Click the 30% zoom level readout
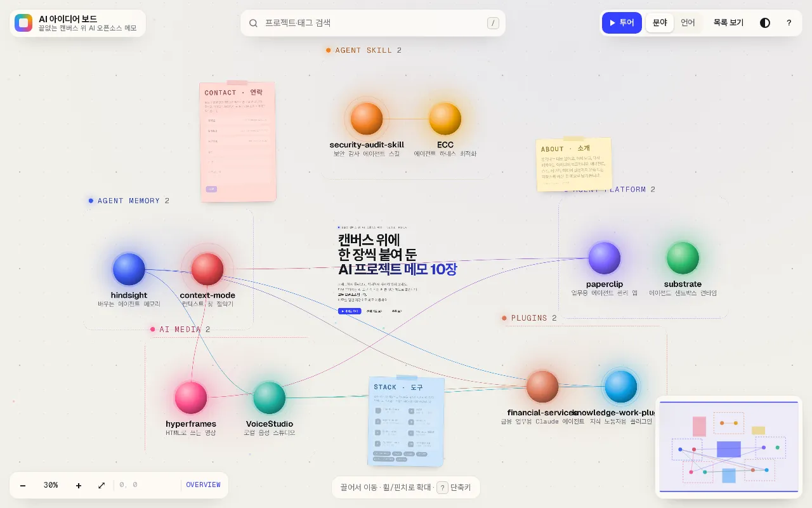Screen dimensions: 812x508 click(x=51, y=485)
